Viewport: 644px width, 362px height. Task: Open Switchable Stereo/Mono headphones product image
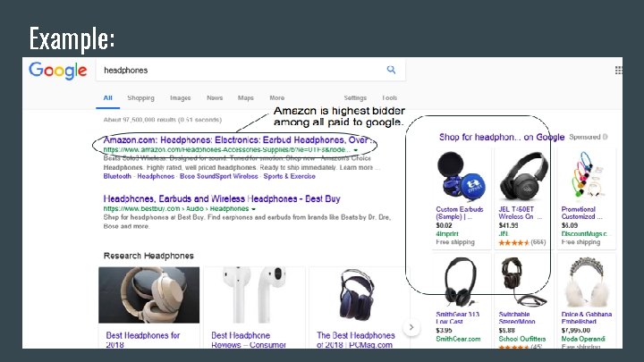(x=523, y=282)
